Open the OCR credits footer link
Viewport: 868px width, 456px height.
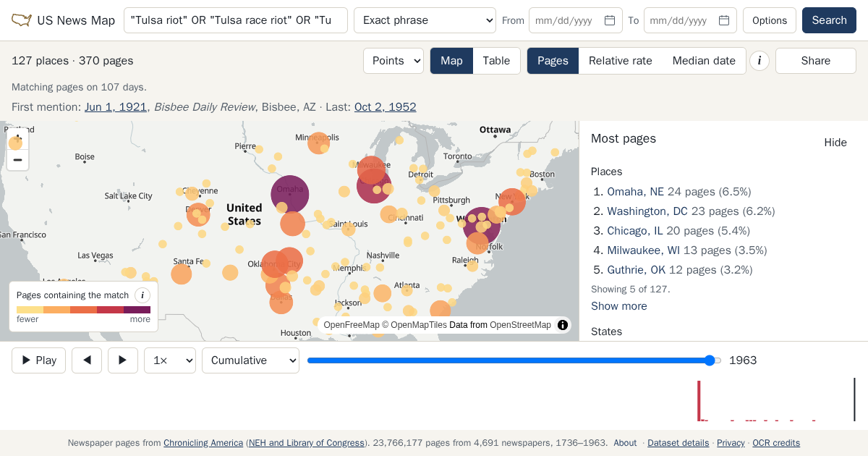click(776, 443)
